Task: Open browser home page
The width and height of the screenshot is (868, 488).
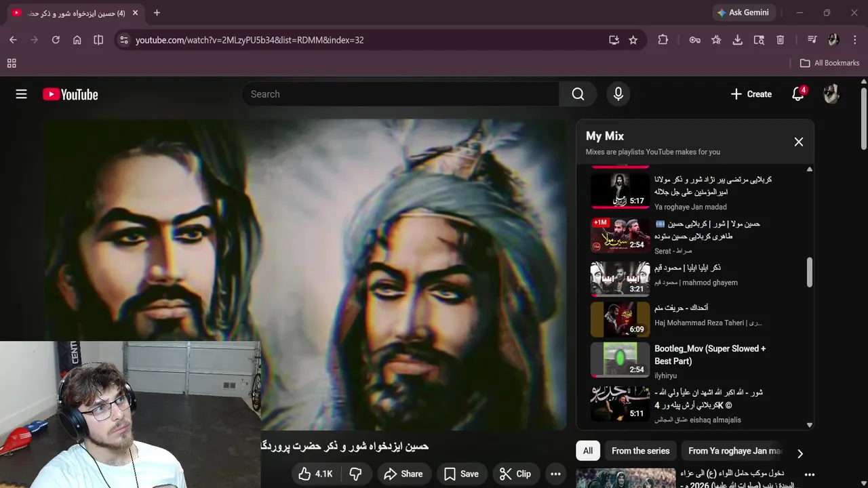Action: [x=77, y=40]
